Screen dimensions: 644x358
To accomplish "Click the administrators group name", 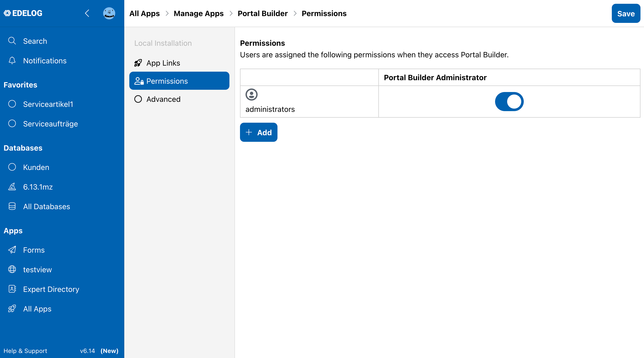I will (x=270, y=109).
